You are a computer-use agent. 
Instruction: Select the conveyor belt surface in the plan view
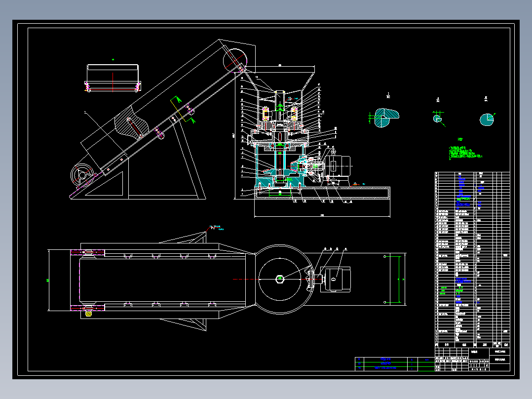point(162,280)
